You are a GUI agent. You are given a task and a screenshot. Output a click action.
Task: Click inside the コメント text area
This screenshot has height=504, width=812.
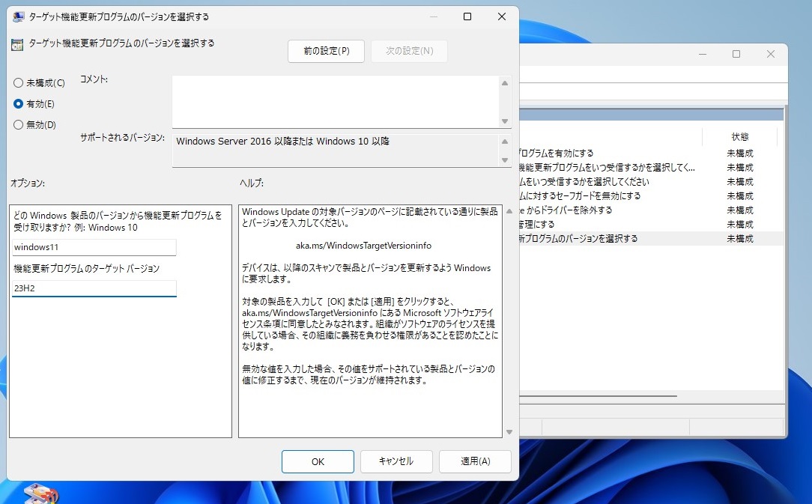(x=336, y=101)
